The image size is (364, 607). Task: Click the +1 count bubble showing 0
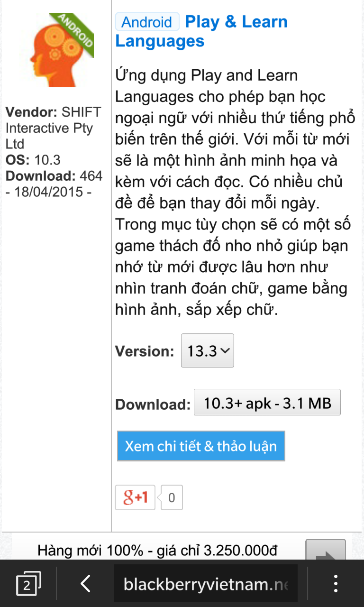(x=172, y=497)
